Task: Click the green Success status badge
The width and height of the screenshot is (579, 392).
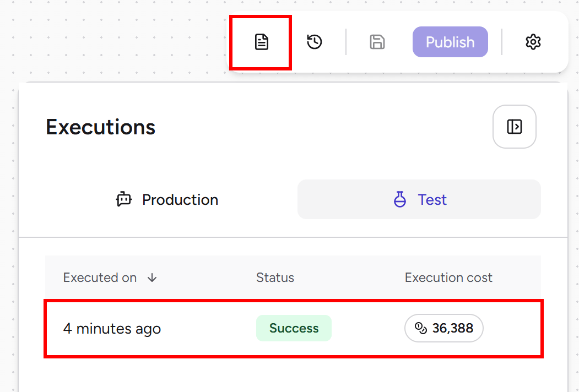Action: tap(294, 328)
